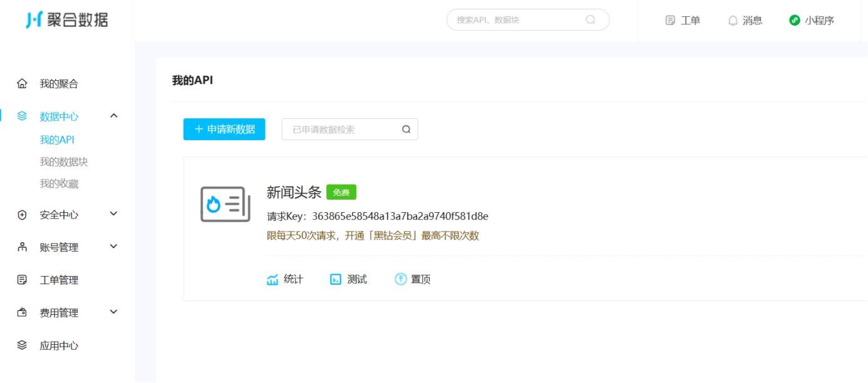The image size is (868, 383).
Task: Click the 新闻头条 title
Action: pos(294,192)
